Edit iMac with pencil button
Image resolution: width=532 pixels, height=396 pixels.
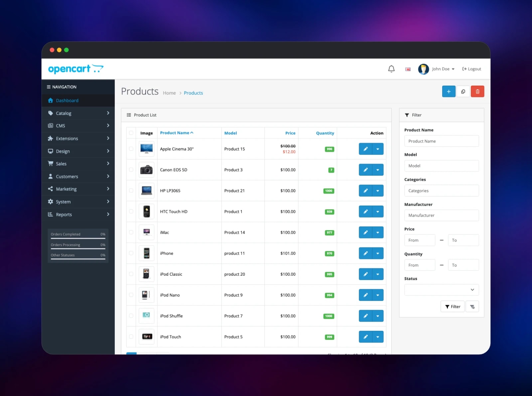pyautogui.click(x=365, y=233)
